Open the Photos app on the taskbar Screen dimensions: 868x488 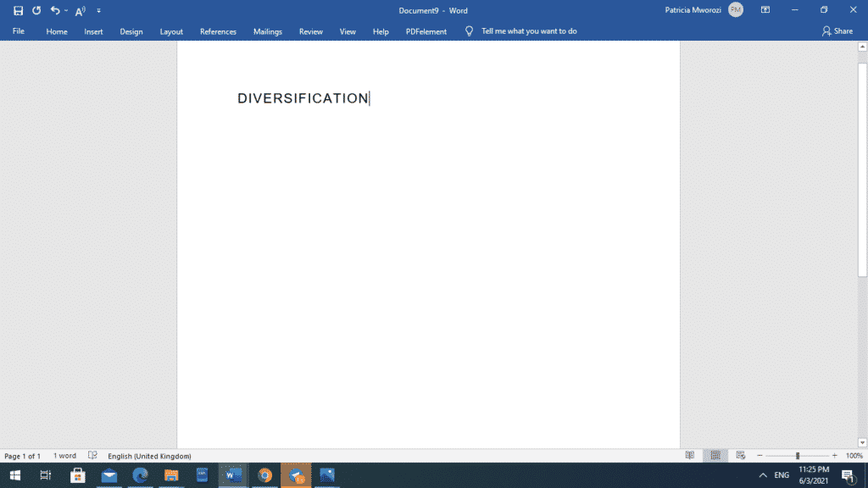(326, 475)
